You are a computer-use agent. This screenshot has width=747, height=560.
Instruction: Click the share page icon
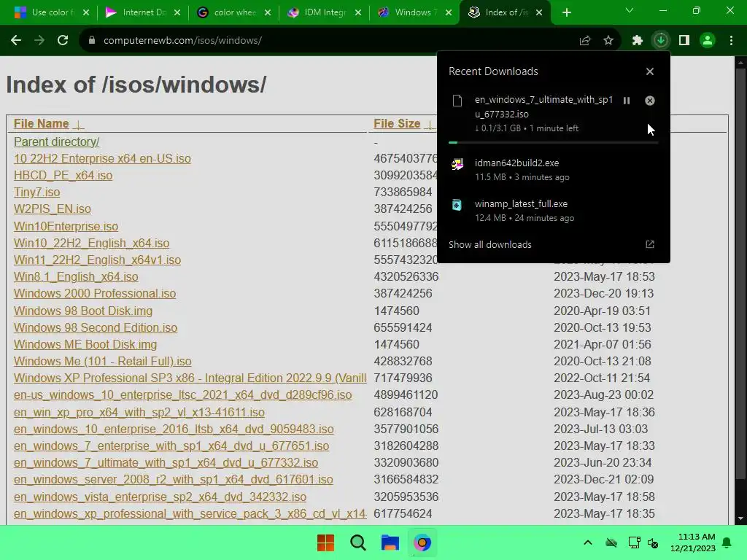tap(585, 41)
